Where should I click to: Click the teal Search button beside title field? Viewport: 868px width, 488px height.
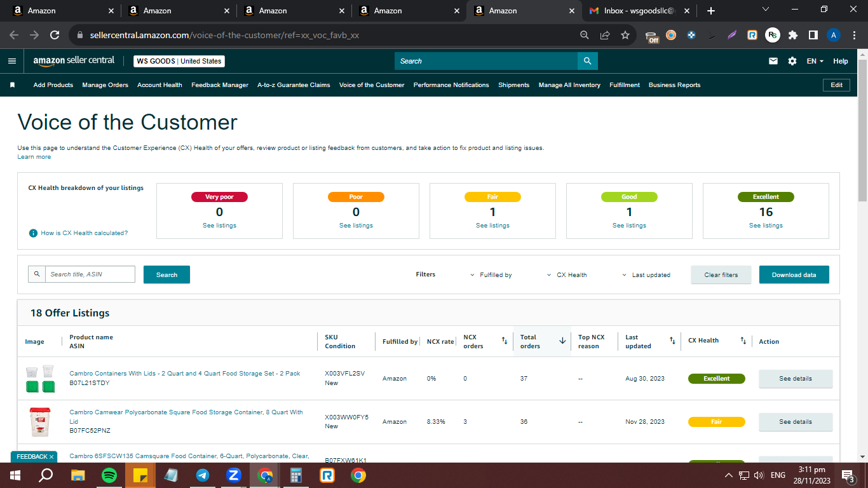[166, 274]
